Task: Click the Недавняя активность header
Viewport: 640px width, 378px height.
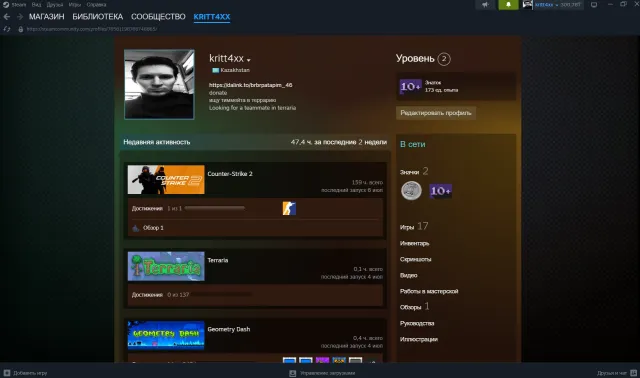Action: [157, 142]
